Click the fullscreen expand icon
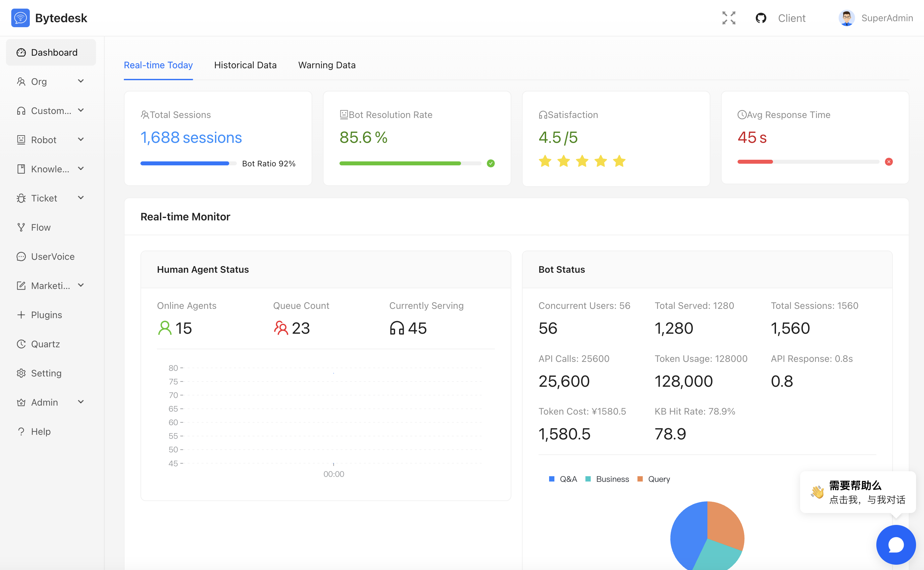Image resolution: width=924 pixels, height=570 pixels. coord(729,18)
